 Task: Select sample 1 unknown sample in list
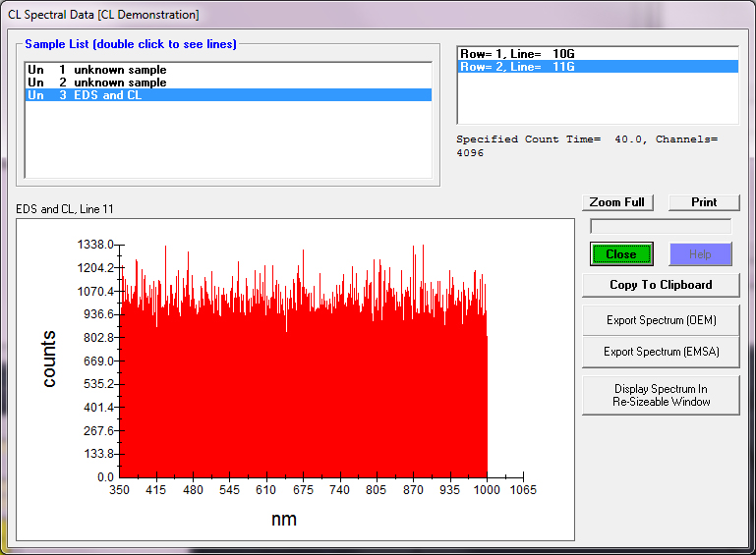[98, 70]
